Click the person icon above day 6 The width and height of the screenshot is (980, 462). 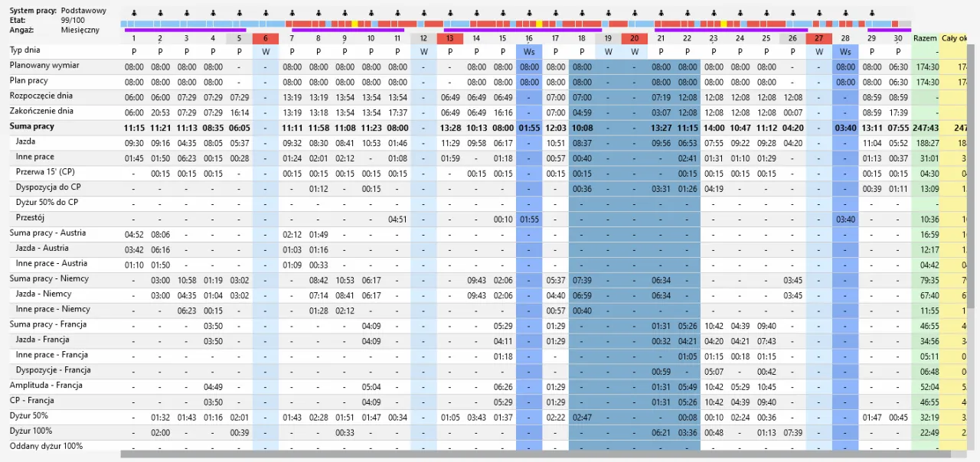click(x=266, y=14)
